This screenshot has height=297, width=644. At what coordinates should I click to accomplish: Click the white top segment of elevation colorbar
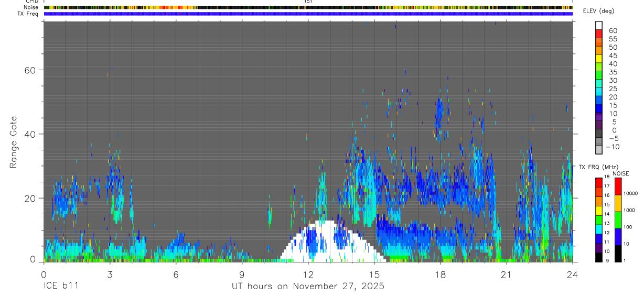click(599, 26)
